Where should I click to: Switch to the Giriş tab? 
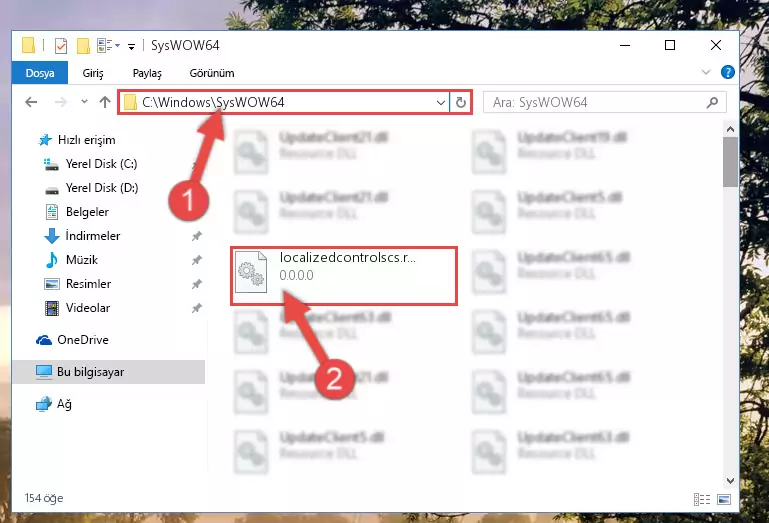click(x=93, y=73)
